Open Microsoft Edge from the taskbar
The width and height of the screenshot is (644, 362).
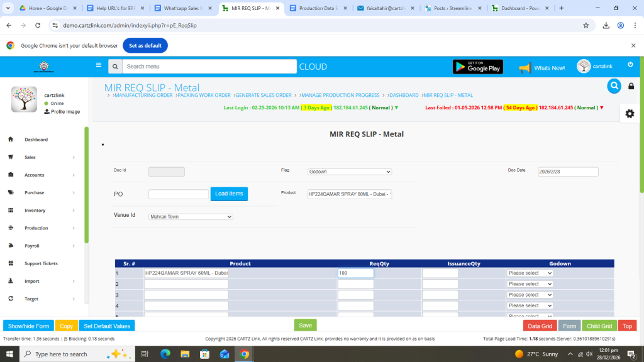pyautogui.click(x=165, y=354)
